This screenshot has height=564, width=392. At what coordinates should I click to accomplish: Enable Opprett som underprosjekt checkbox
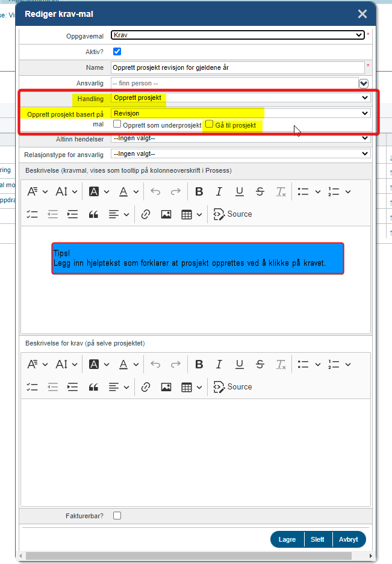(117, 125)
